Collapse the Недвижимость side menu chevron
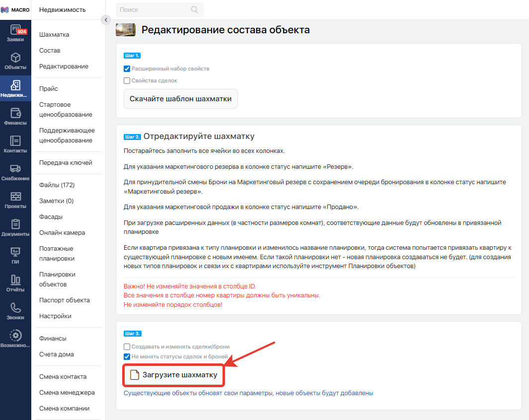Image resolution: width=529 pixels, height=420 pixels. pyautogui.click(x=105, y=20)
